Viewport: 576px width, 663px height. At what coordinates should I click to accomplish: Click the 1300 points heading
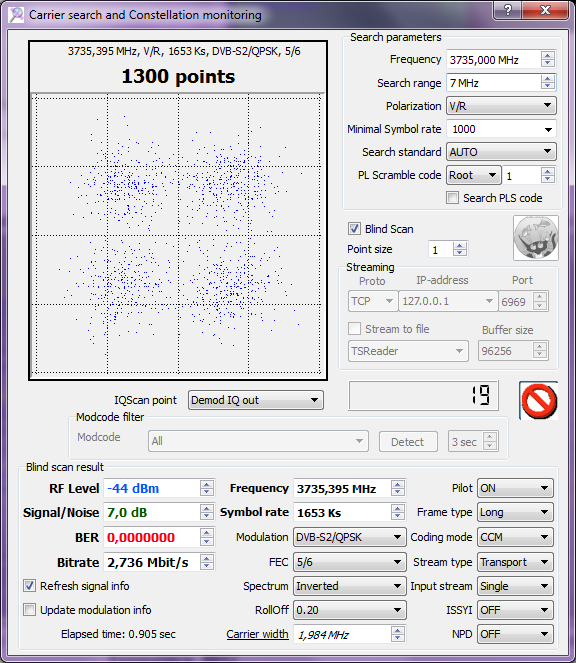(x=178, y=77)
